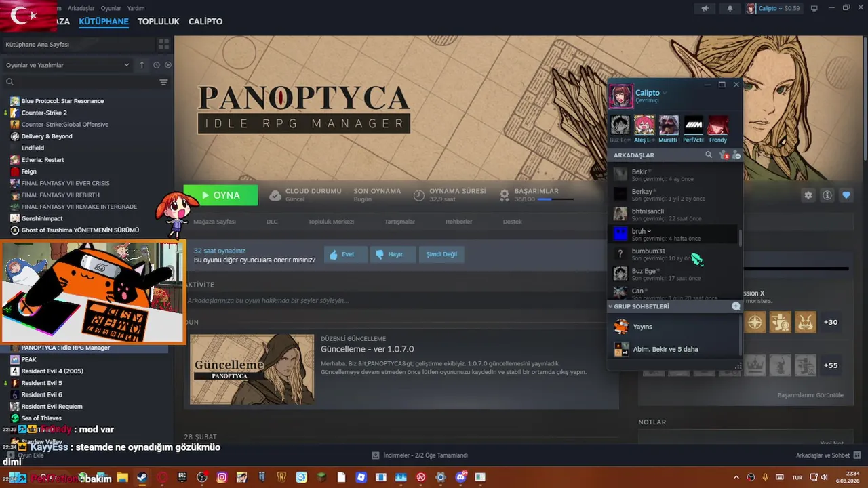Open İndirmeler downloads status
Screen dimensions: 868x488
pyautogui.click(x=420, y=455)
